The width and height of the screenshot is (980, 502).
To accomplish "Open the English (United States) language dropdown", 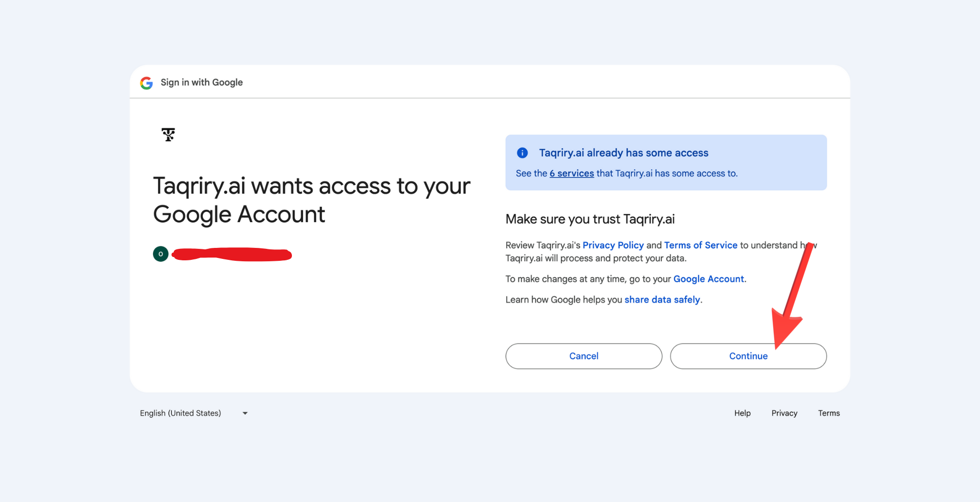I will 180,413.
